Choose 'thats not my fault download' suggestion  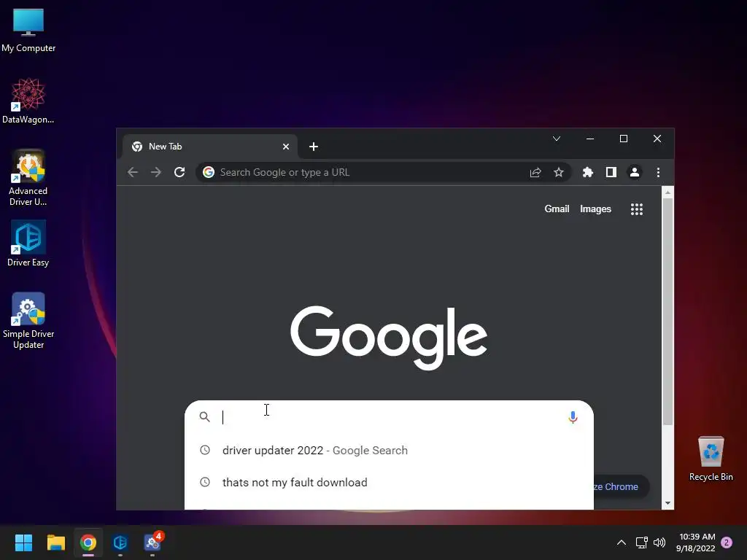(x=389, y=483)
